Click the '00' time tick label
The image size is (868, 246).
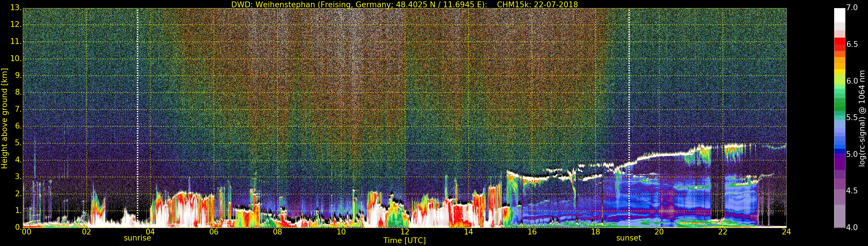coord(26,232)
